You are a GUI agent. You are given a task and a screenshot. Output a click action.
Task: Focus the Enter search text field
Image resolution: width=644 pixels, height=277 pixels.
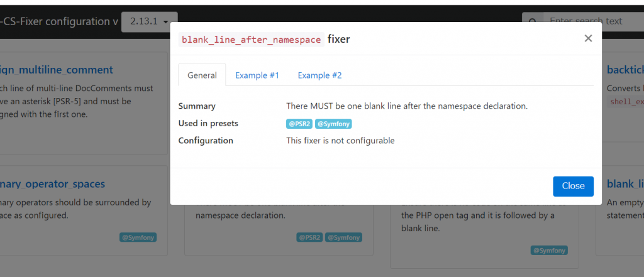591,21
